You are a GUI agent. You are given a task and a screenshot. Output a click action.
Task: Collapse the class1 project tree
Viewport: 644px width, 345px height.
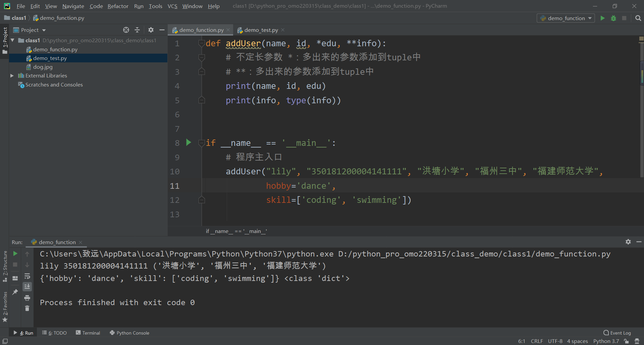12,40
